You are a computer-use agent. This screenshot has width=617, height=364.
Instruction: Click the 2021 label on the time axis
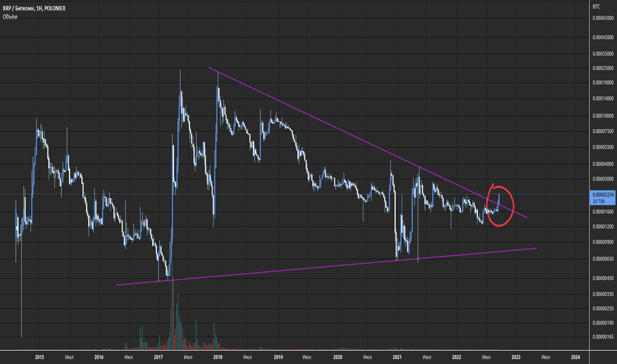point(397,357)
